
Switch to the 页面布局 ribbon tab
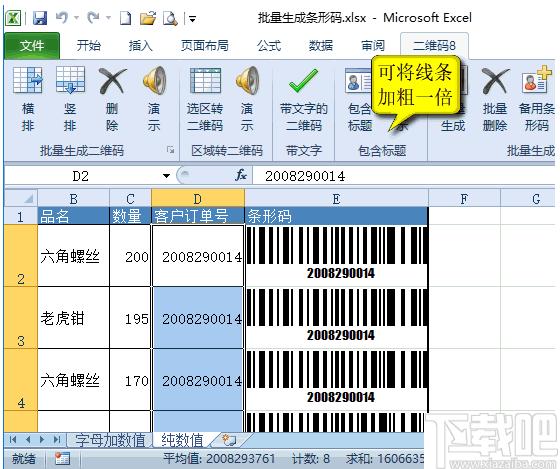[x=205, y=46]
